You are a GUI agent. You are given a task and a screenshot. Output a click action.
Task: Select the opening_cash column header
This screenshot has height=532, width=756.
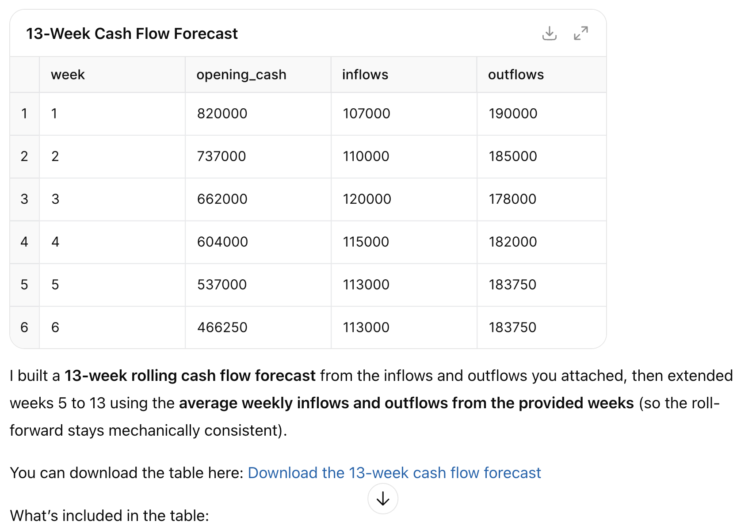pos(241,75)
